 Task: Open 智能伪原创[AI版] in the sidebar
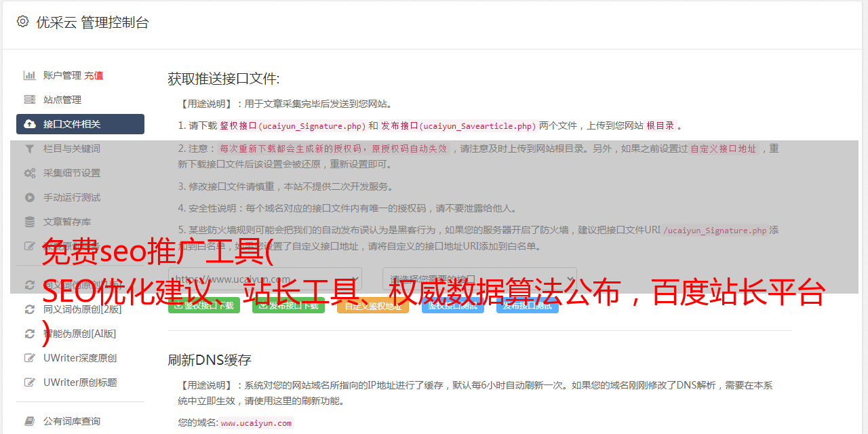[x=80, y=334]
